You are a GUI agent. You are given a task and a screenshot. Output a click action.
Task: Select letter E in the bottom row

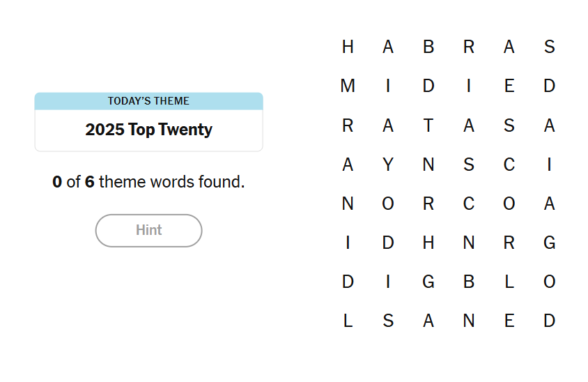click(509, 321)
